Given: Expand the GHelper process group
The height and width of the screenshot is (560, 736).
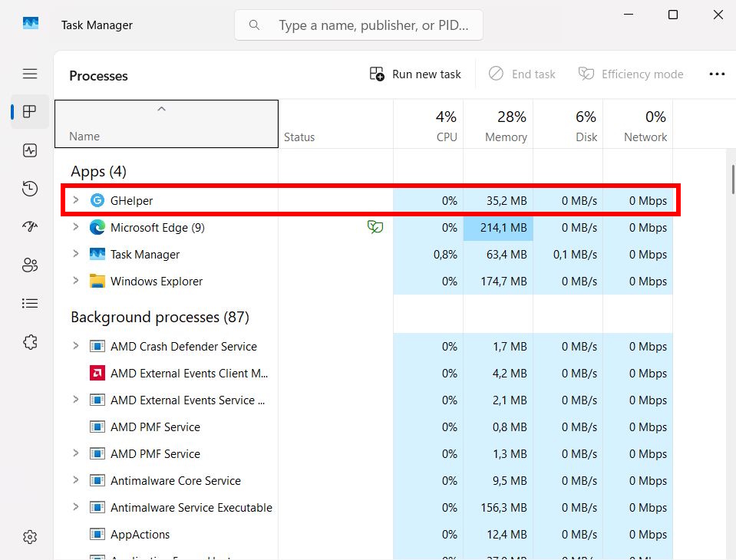Looking at the screenshot, I should click(75, 200).
